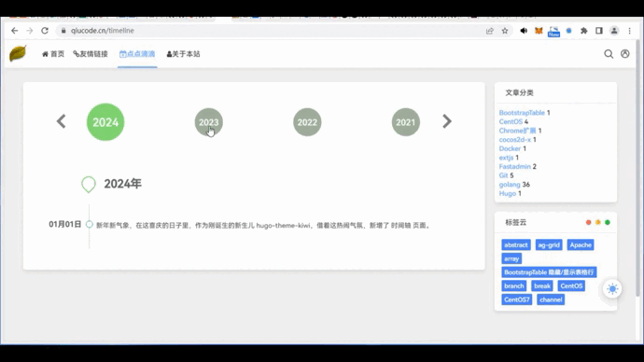The width and height of the screenshot is (644, 362).
Task: Click the speaker extension icon
Action: click(524, 31)
